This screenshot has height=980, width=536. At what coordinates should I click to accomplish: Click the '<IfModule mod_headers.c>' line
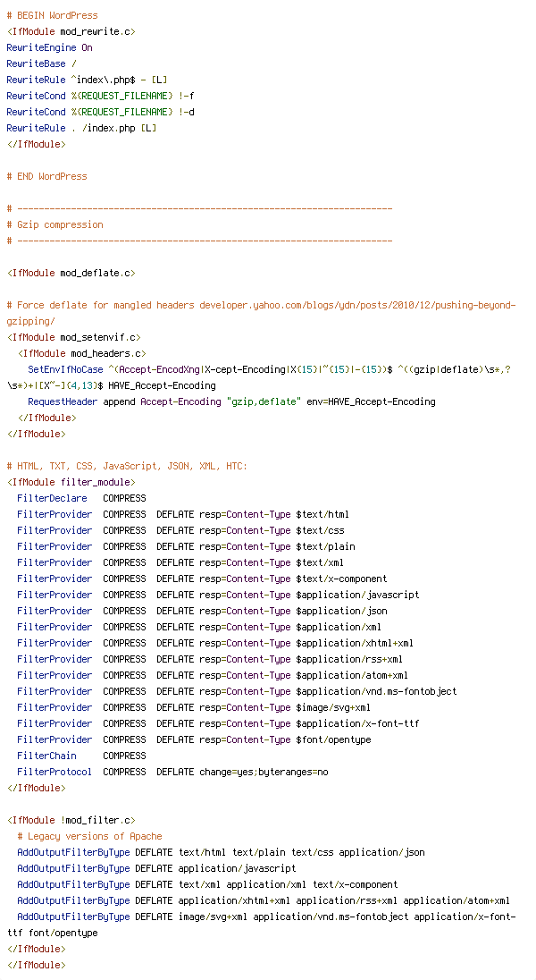click(82, 354)
